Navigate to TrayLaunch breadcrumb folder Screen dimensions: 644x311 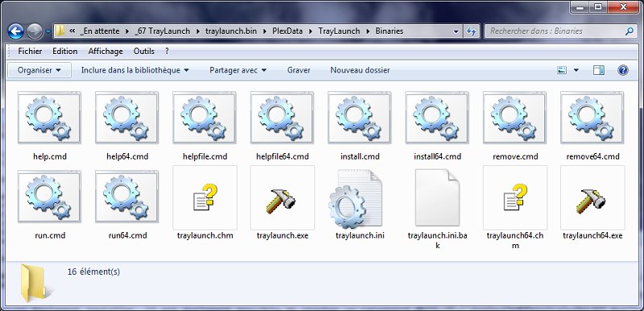339,31
